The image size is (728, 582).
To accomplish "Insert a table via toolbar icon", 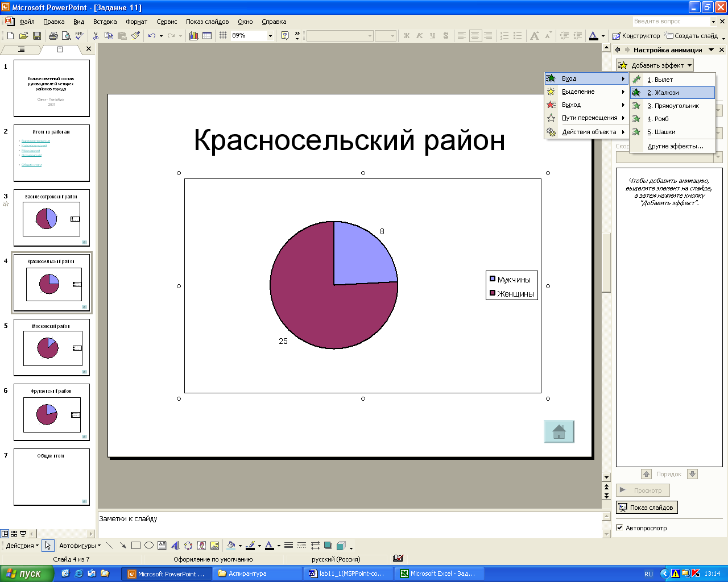I will [x=207, y=36].
